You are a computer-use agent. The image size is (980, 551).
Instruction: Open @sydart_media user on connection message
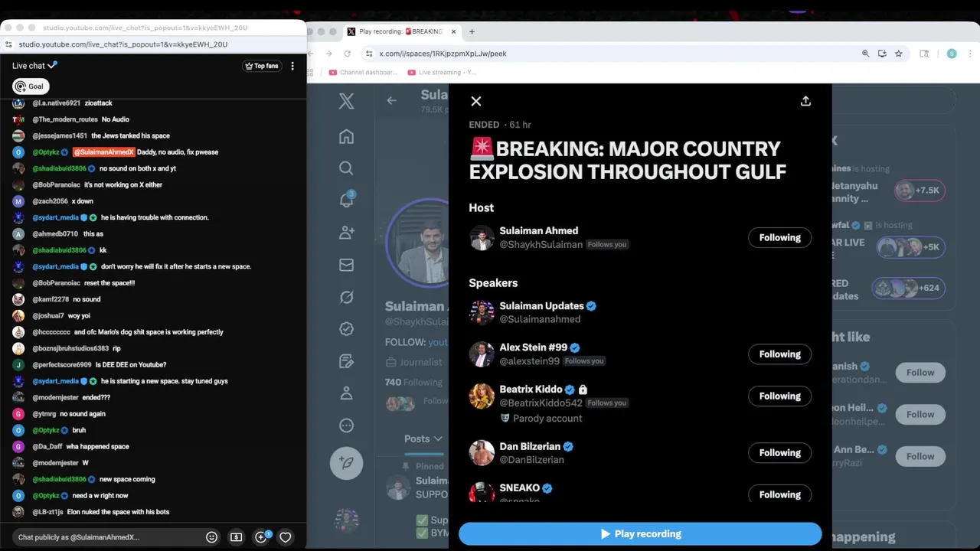tap(55, 217)
